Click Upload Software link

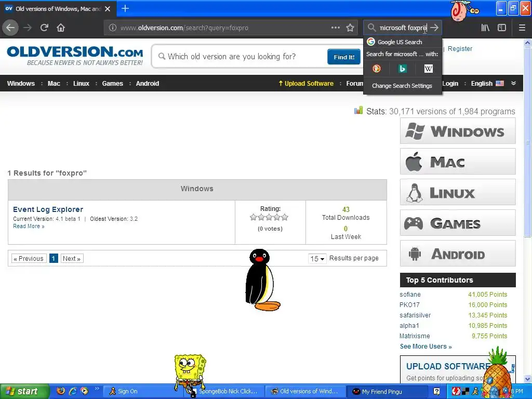pos(305,84)
